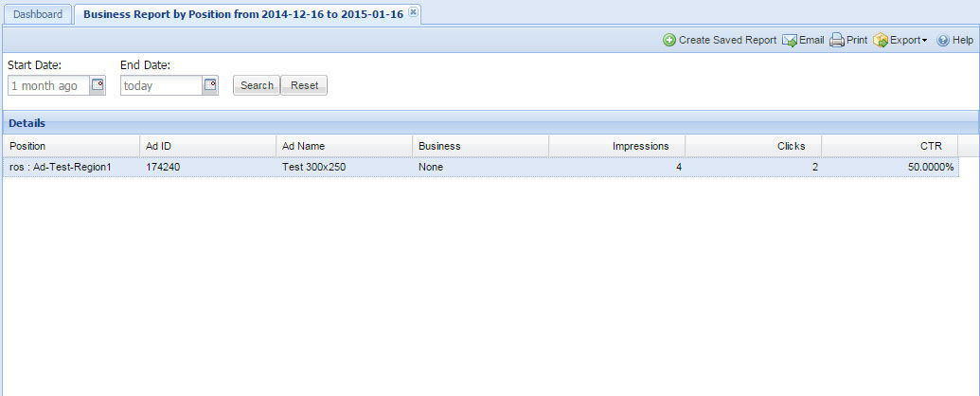
Task: Sort by the CTR column header
Action: point(889,146)
